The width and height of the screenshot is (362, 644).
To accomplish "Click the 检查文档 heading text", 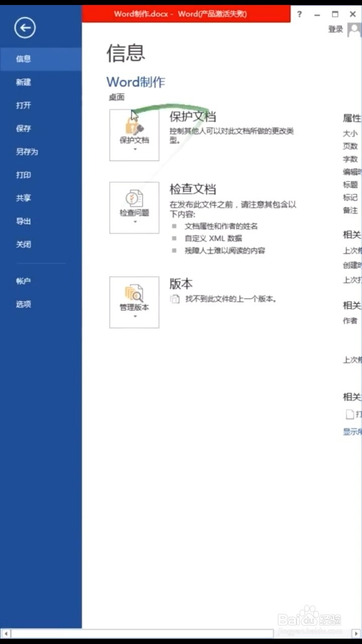I will [193, 189].
